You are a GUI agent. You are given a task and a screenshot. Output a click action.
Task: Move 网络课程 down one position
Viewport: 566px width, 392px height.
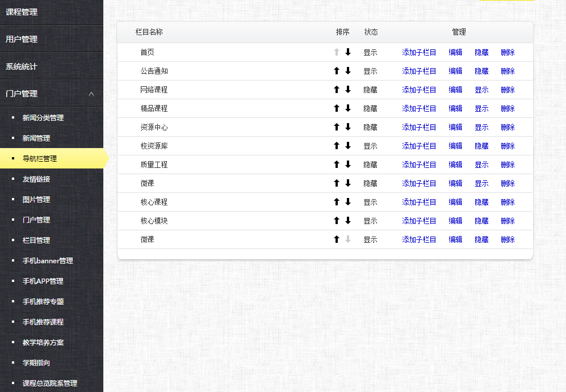coord(347,90)
